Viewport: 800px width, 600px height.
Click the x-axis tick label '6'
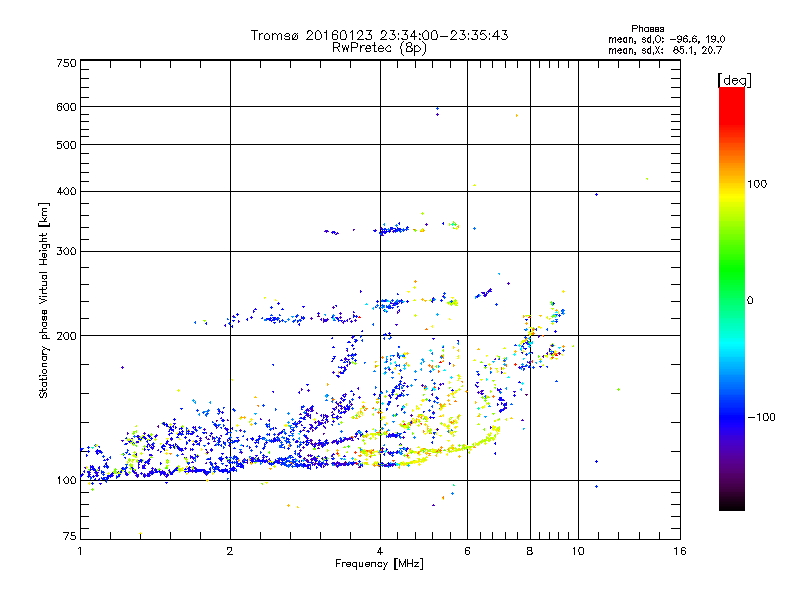point(467,551)
